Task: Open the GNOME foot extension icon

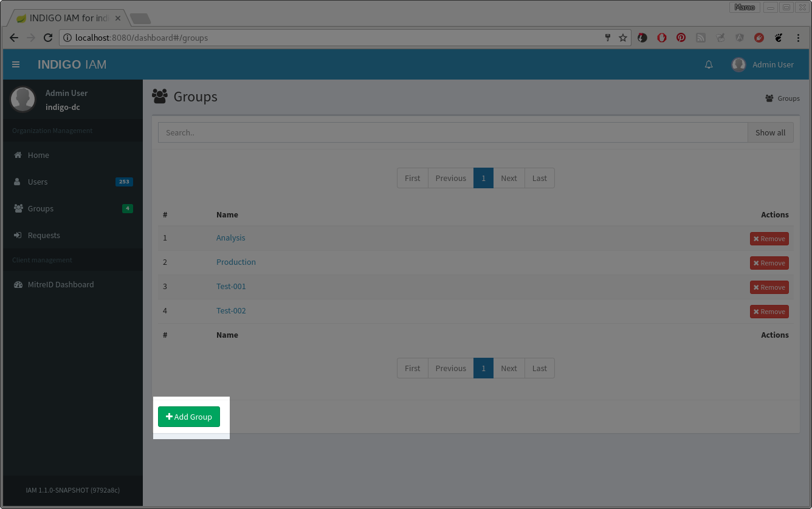Action: tap(779, 38)
